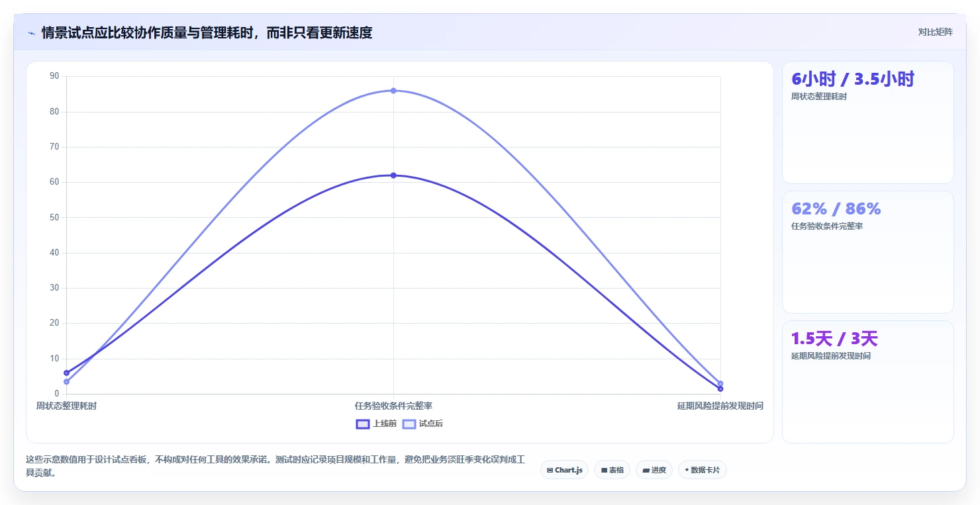Click the 上线前 point above 周状态整理耗时

point(67,373)
